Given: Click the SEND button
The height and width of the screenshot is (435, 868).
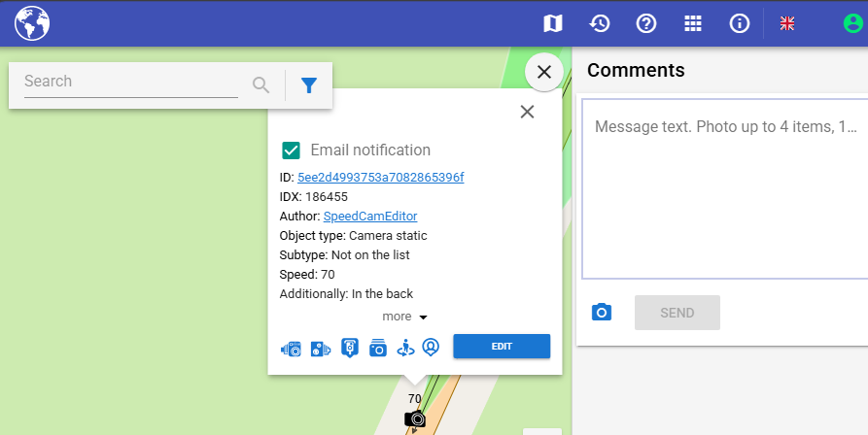Looking at the screenshot, I should point(677,313).
